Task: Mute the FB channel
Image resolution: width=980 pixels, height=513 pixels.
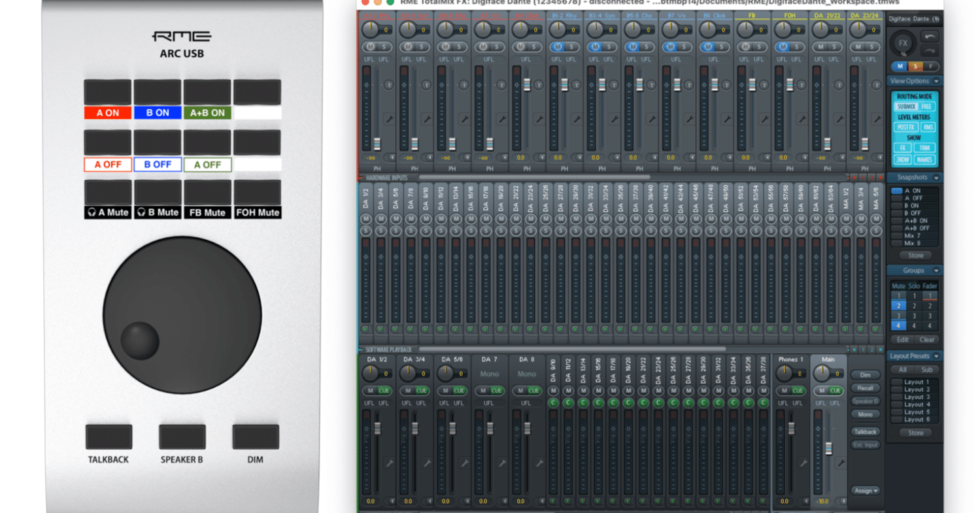Action: click(x=745, y=47)
